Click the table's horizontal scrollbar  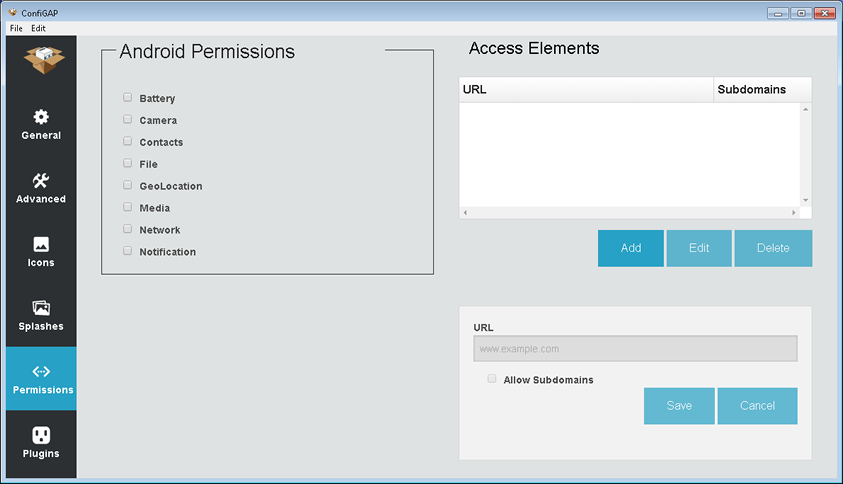point(629,212)
